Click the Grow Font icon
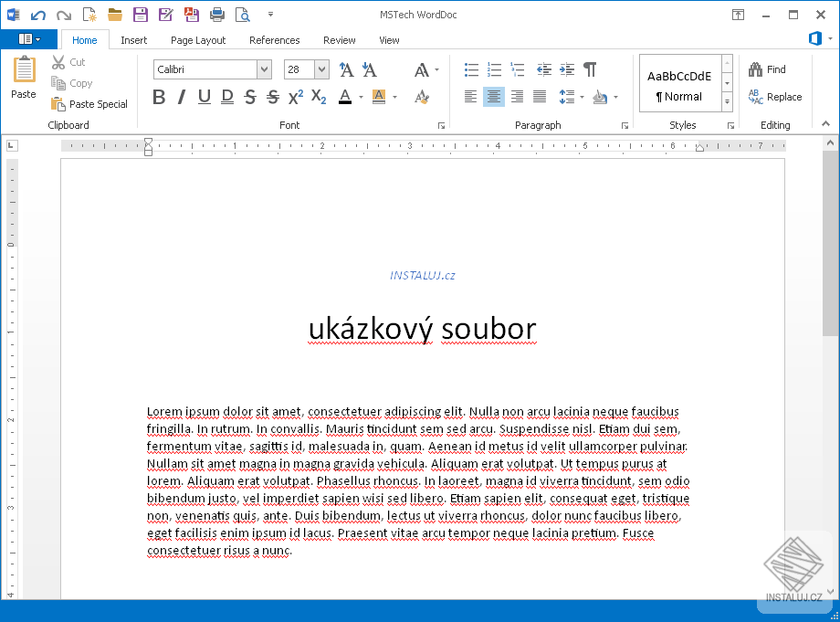 click(x=346, y=69)
